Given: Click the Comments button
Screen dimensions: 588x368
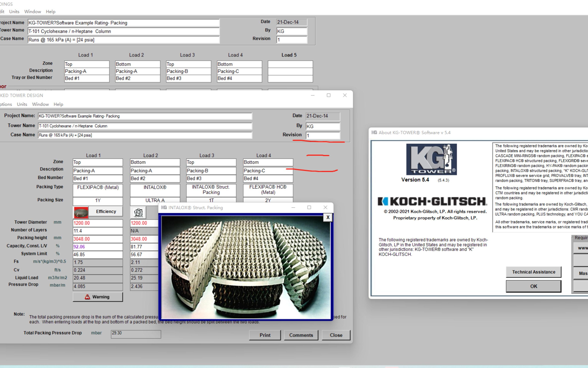Looking at the screenshot, I should point(301,335).
